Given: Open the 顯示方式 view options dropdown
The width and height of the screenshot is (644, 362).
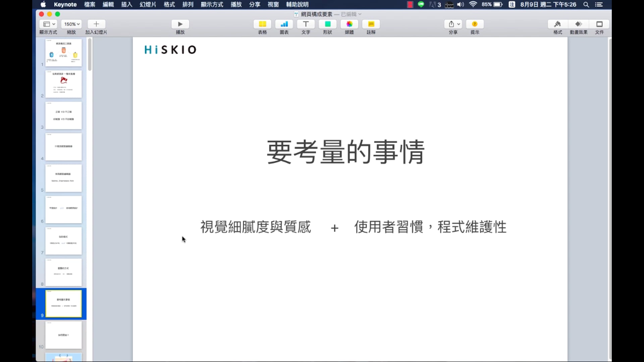Looking at the screenshot, I should [48, 24].
